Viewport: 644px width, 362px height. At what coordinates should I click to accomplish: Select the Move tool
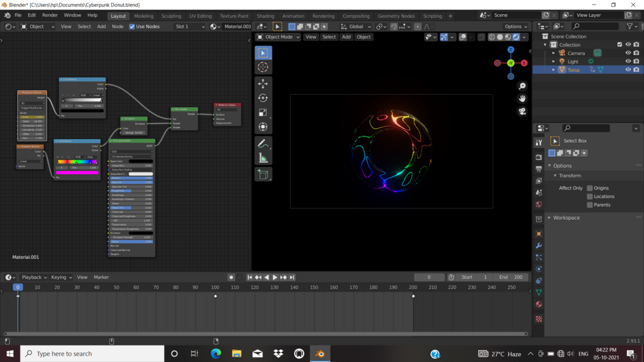(x=263, y=84)
